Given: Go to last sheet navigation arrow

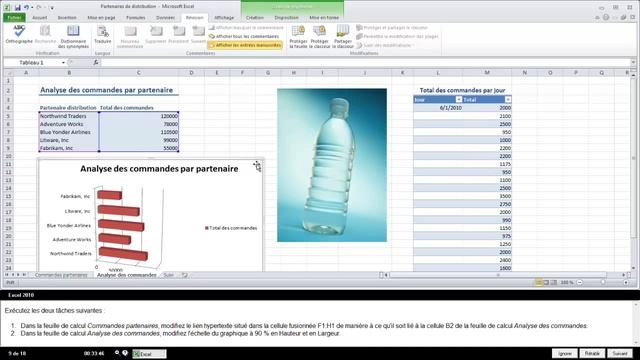Looking at the screenshot, I should point(24,275).
